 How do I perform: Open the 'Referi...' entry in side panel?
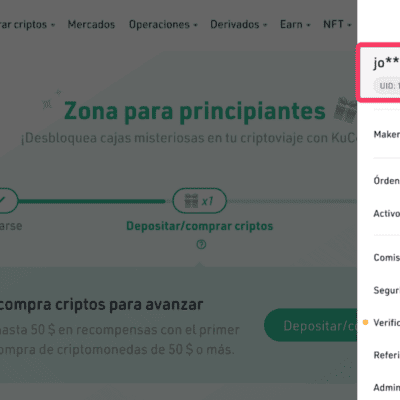[387, 355]
